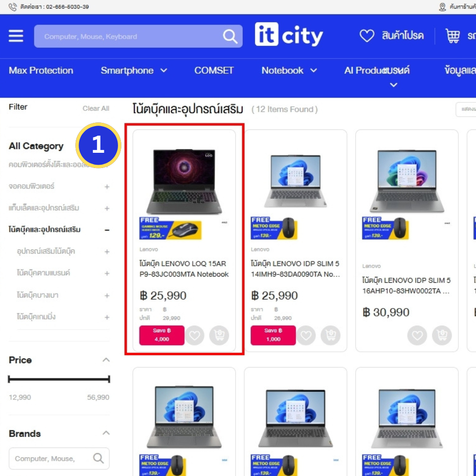
Task: Click the 12,990 minimum price value
Action: [20, 397]
